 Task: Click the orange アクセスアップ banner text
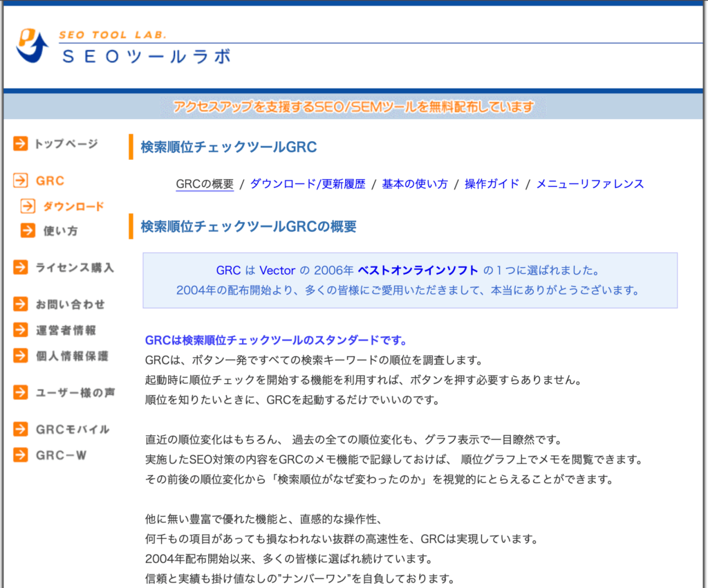tap(353, 107)
